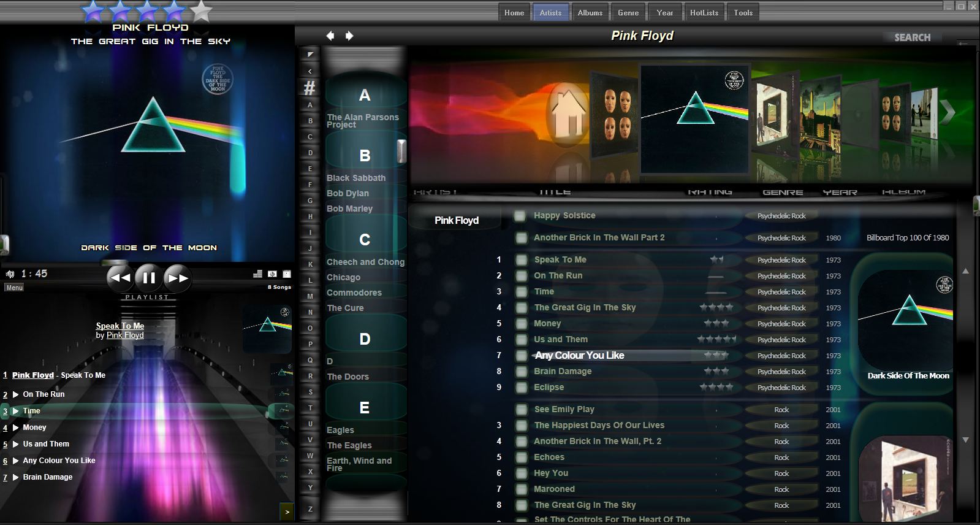Toggle the checkbox next to Us and Them
The width and height of the screenshot is (980, 525).
(x=521, y=340)
